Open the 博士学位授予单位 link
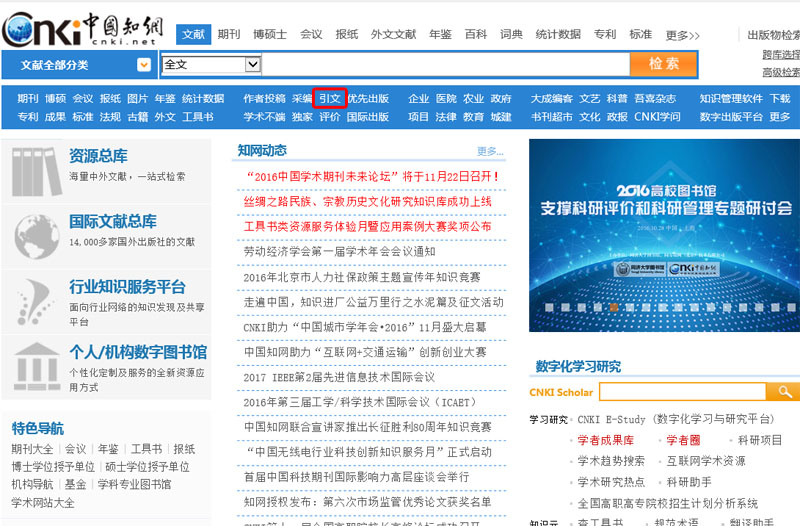This screenshot has width=800, height=526. (53, 467)
